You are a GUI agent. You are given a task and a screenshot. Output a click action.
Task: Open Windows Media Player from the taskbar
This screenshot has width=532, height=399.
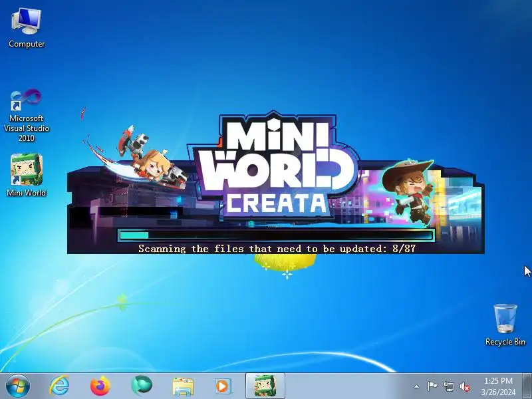point(223,386)
